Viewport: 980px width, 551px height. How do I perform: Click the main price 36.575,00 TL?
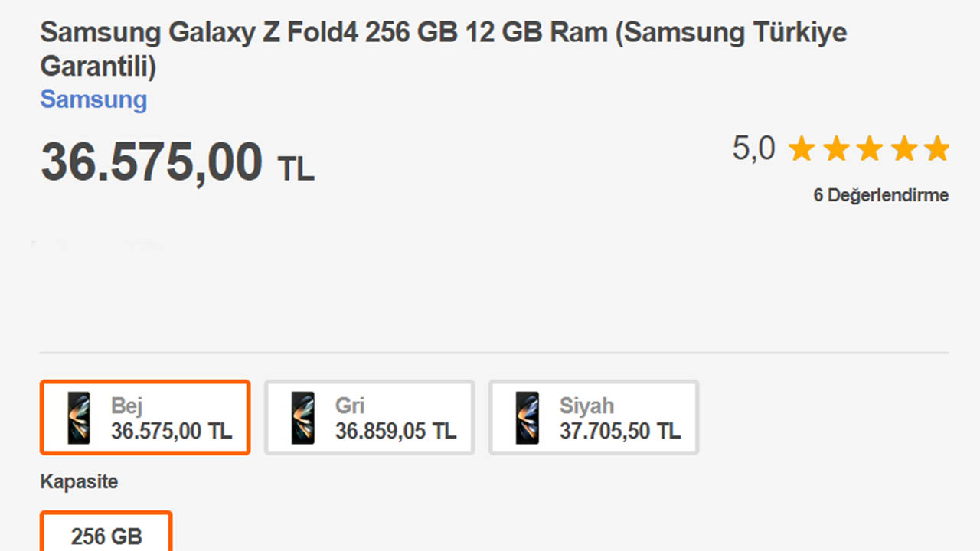click(176, 161)
